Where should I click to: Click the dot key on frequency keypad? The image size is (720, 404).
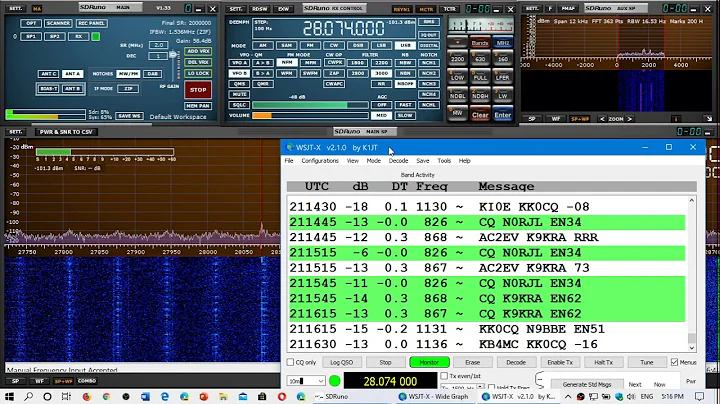pos(457,42)
